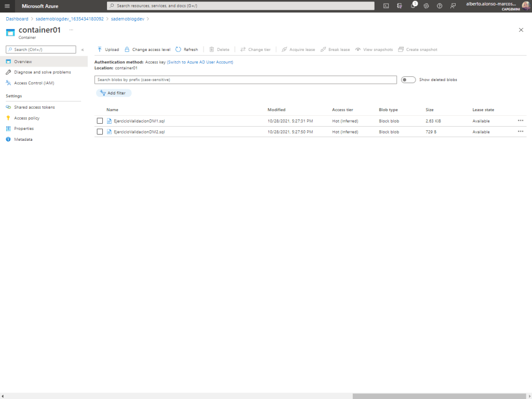Open the notifications bell icon
The width and height of the screenshot is (532, 399).
413,6
